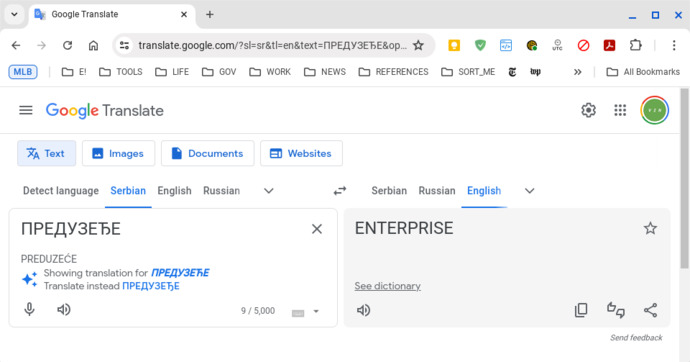Click the address bar URL
Image resolution: width=690 pixels, height=362 pixels.
[x=272, y=45]
